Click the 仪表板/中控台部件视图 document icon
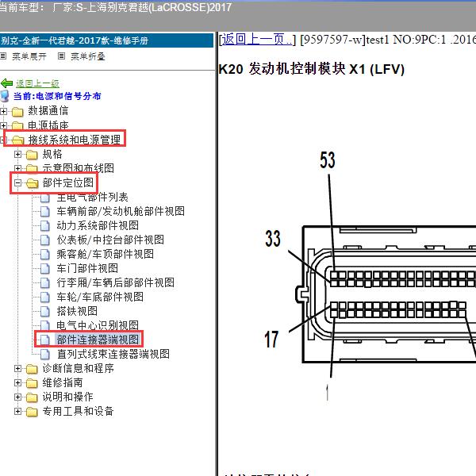This screenshot has width=476, height=476. tap(45, 240)
